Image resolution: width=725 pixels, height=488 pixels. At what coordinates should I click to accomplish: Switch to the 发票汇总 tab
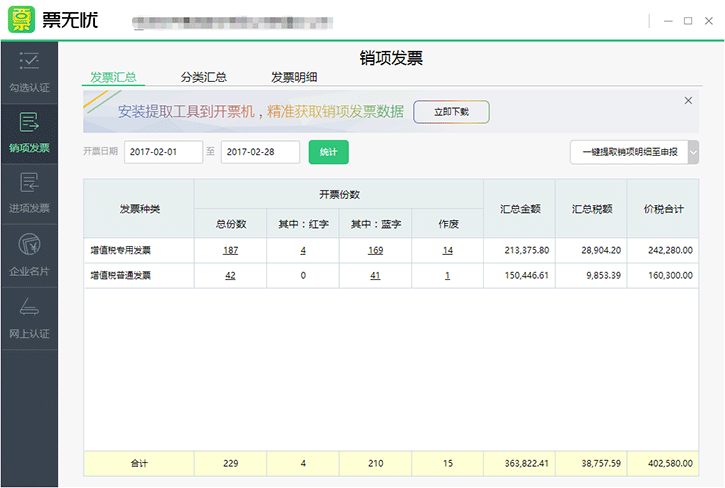113,77
